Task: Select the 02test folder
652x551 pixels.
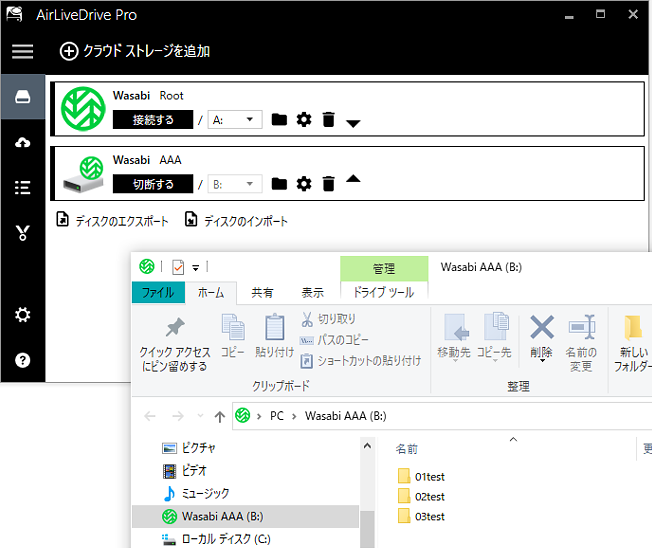Action: [x=421, y=497]
